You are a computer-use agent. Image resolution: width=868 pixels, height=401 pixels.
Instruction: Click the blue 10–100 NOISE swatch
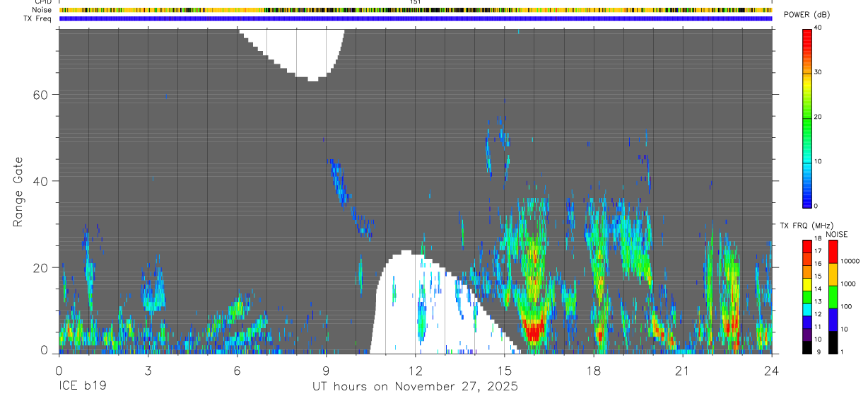tap(833, 320)
